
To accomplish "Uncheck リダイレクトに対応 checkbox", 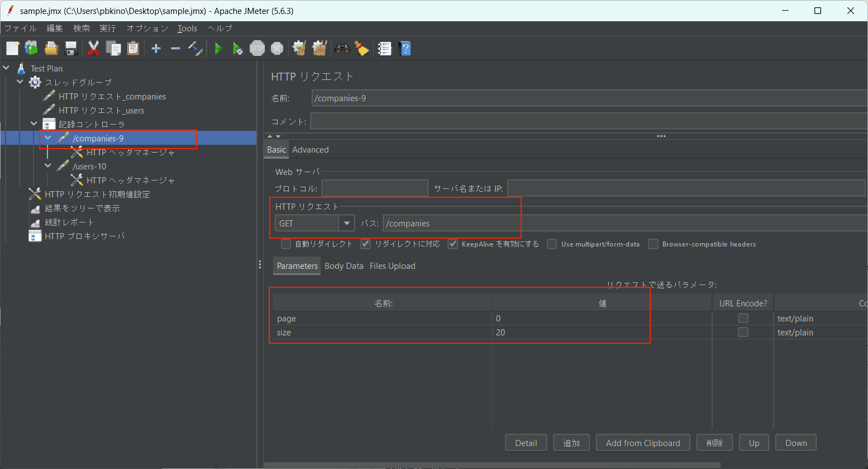I will click(366, 244).
